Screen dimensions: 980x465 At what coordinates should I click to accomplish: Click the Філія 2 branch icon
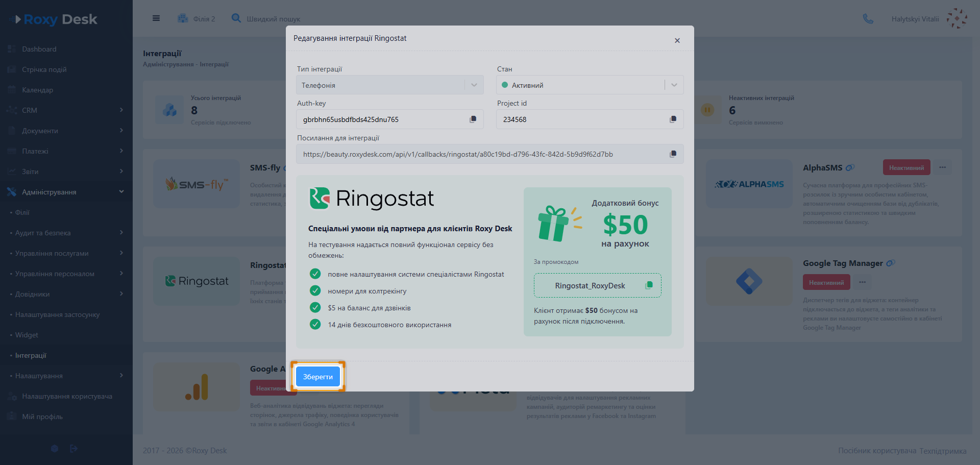pos(183,18)
